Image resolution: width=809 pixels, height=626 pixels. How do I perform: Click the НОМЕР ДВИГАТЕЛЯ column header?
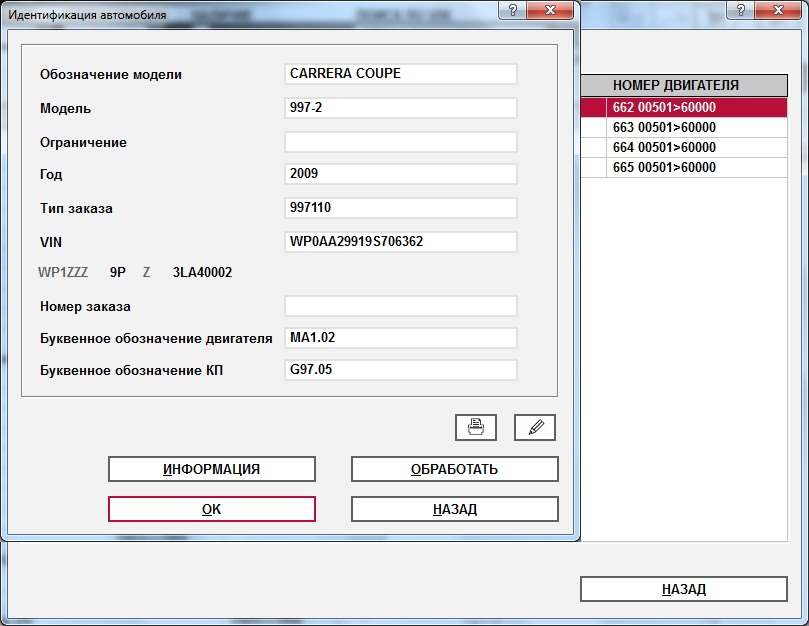tap(684, 85)
